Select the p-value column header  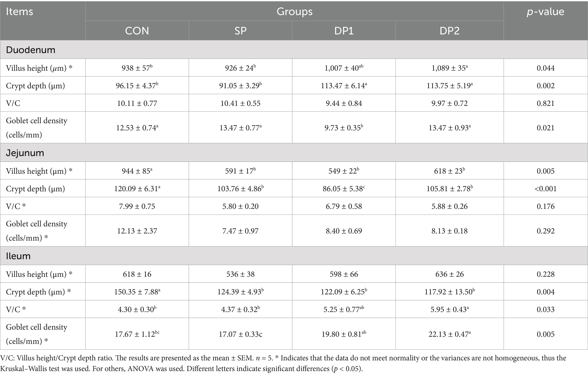click(545, 12)
